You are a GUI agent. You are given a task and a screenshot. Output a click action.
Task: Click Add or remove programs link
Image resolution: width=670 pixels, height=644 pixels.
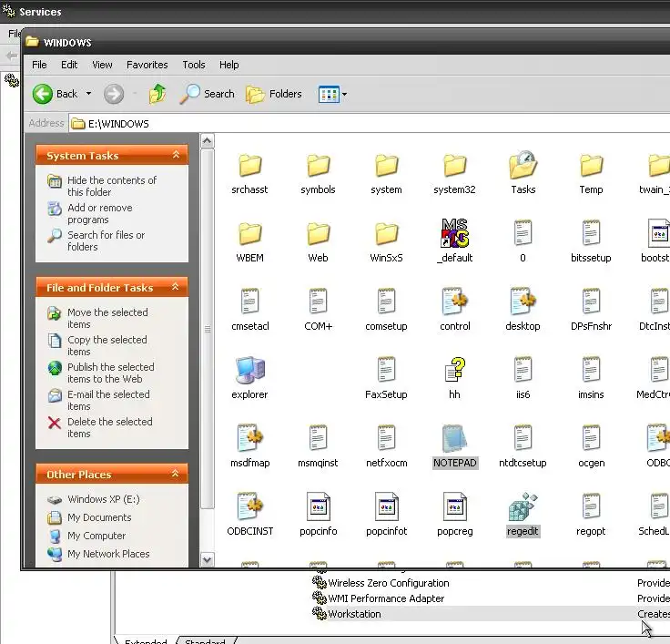pyautogui.click(x=91, y=213)
